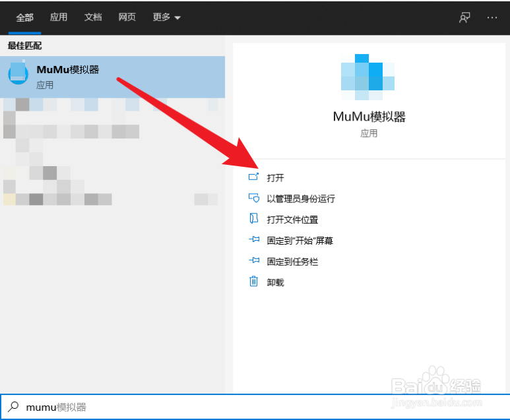Choose 卸载 to uninstall the app
The width and height of the screenshot is (510, 420).
point(275,282)
